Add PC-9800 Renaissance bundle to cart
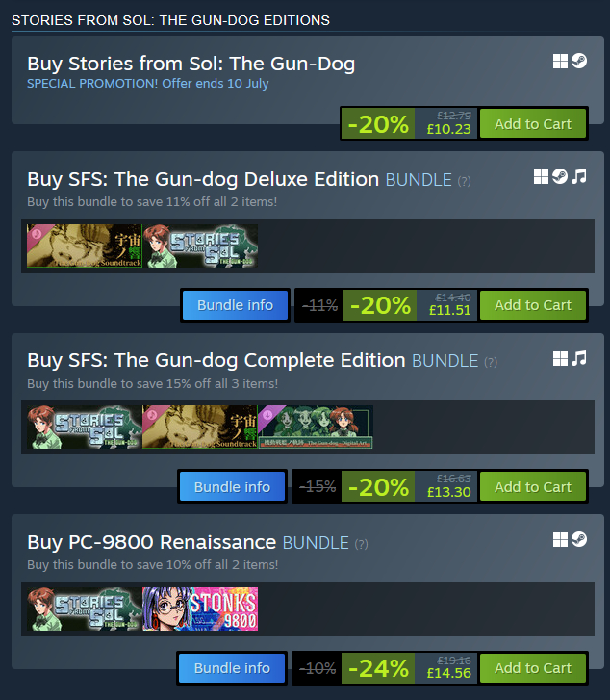Image resolution: width=610 pixels, height=700 pixels. 533,668
